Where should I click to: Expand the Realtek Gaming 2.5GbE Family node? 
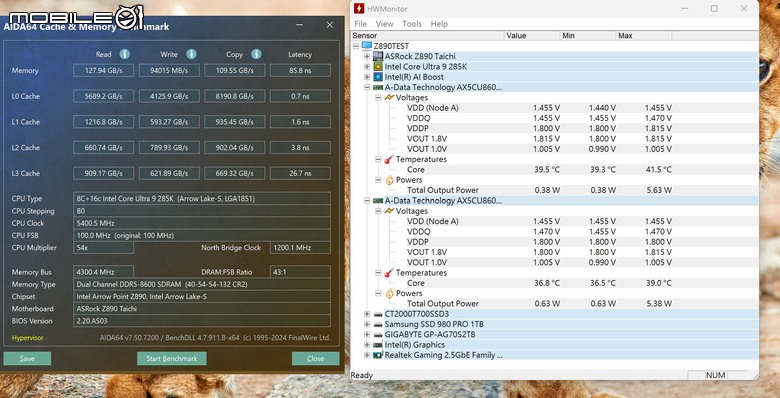tap(367, 355)
